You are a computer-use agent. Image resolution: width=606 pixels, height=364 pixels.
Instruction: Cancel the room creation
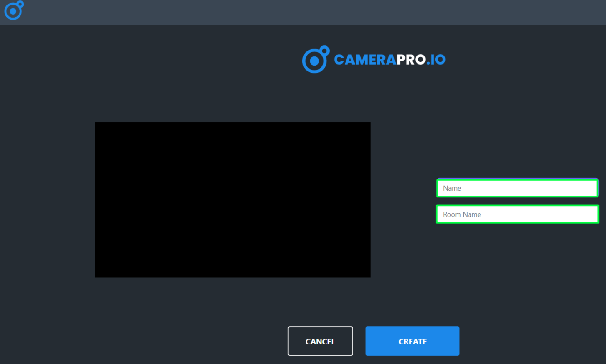point(320,341)
